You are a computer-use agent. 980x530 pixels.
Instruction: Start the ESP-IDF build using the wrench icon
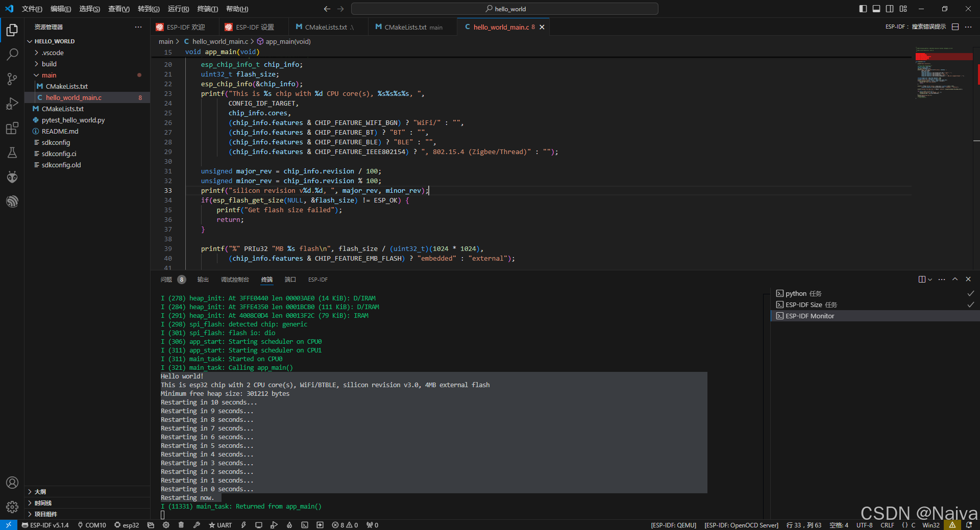(197, 525)
